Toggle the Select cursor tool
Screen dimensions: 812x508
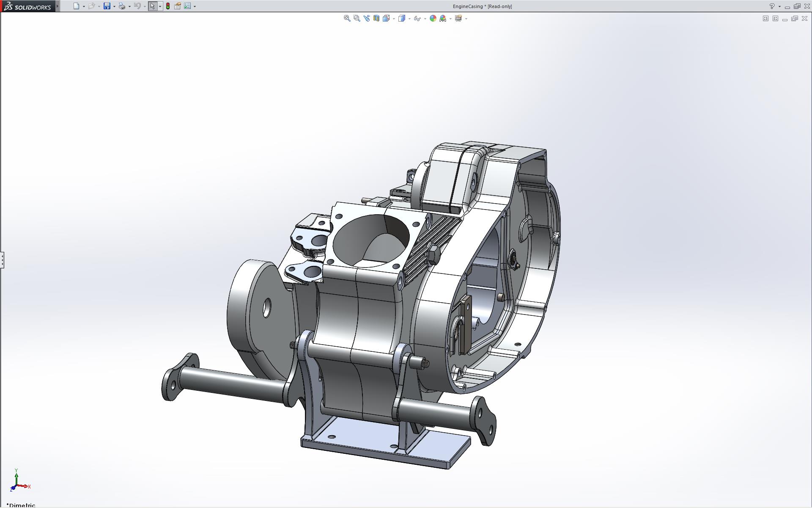click(152, 6)
